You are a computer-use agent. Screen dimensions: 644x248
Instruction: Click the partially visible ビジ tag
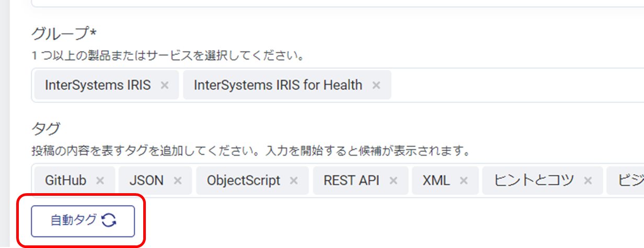(630, 181)
